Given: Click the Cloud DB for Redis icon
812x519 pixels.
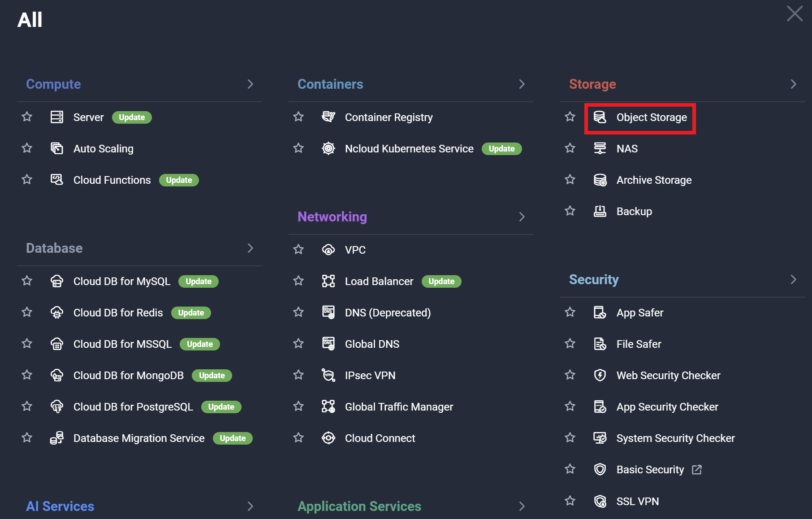Looking at the screenshot, I should pos(57,312).
